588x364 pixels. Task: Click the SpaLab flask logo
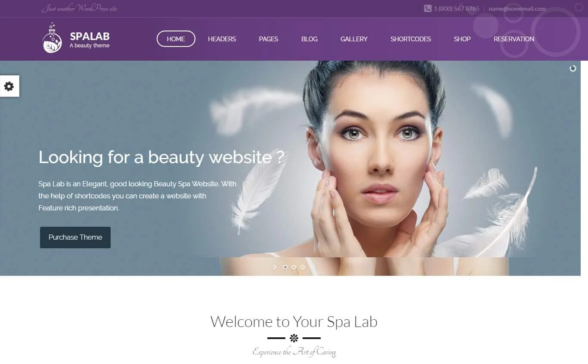(x=52, y=38)
